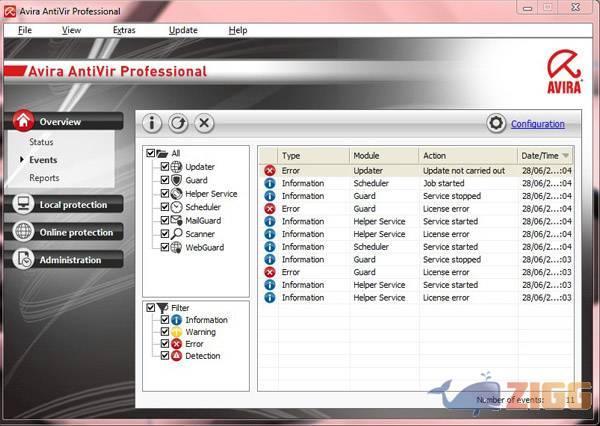600x426 pixels.
Task: Disable the Error filter checkbox
Action: (165, 344)
